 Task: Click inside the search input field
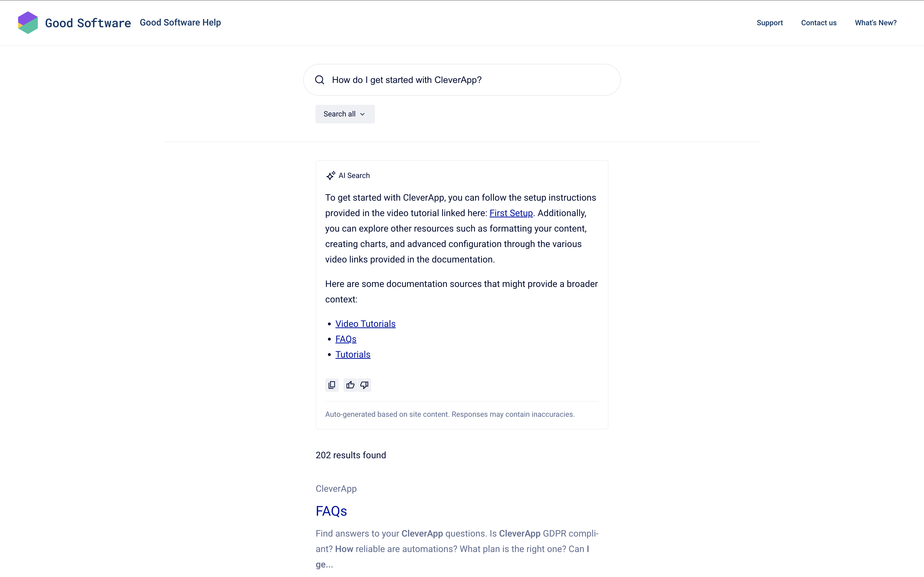coord(458,80)
